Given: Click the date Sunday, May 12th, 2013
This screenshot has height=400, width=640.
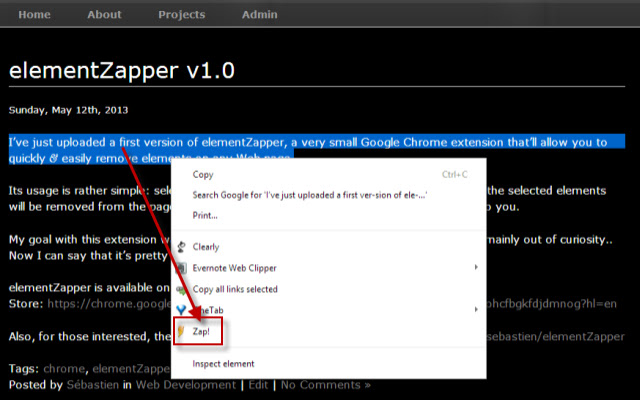Looking at the screenshot, I should coord(69,110).
